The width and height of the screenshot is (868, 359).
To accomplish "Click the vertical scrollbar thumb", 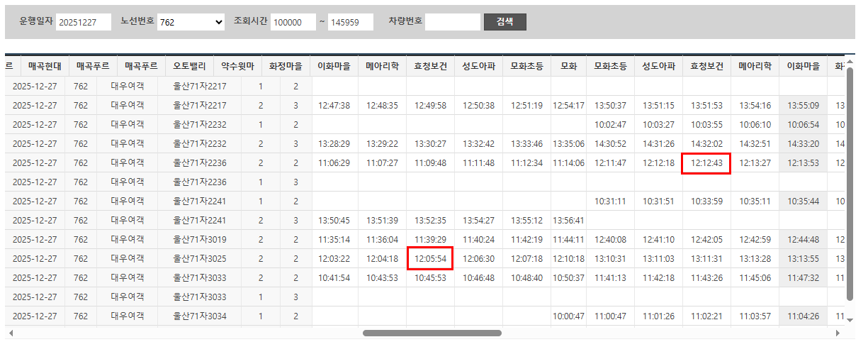I will pos(850,184).
